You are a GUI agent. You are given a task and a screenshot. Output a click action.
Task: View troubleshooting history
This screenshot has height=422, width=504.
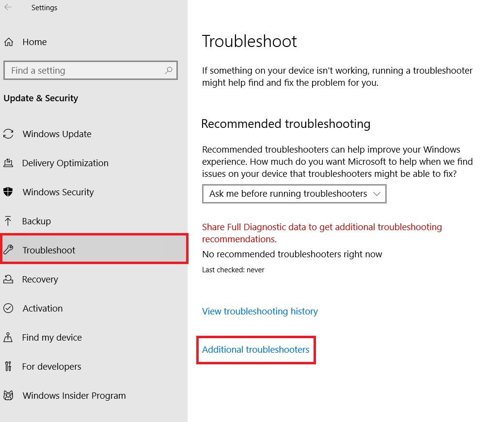[260, 311]
